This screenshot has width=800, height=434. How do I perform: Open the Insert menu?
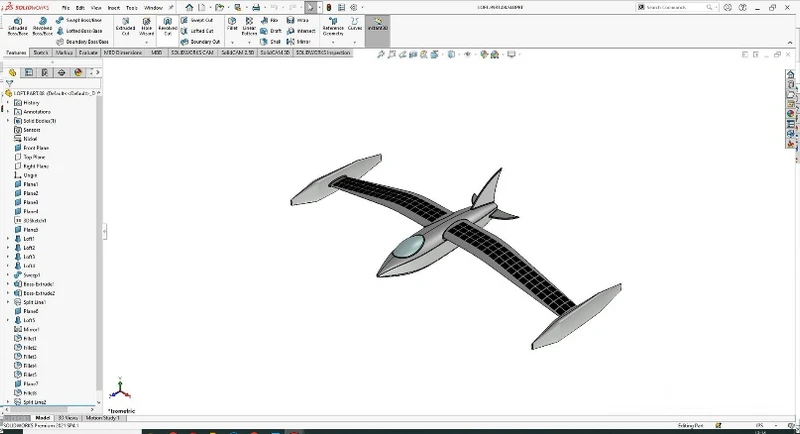point(114,8)
